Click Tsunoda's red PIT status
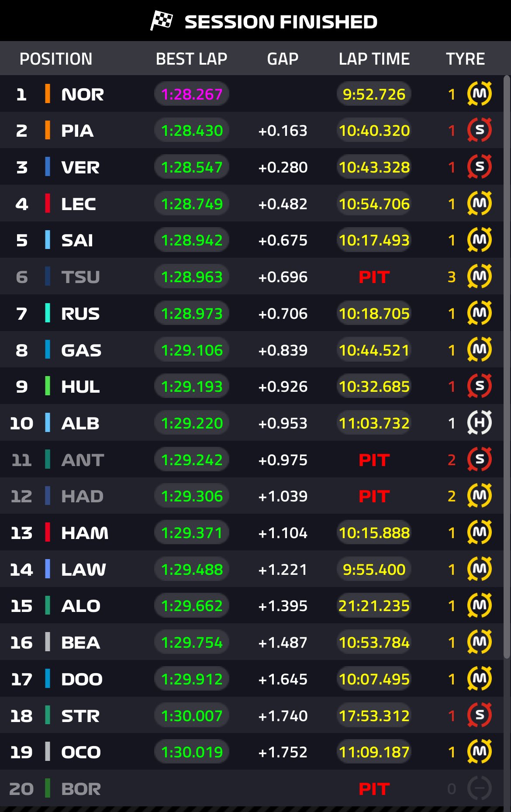 [x=374, y=277]
